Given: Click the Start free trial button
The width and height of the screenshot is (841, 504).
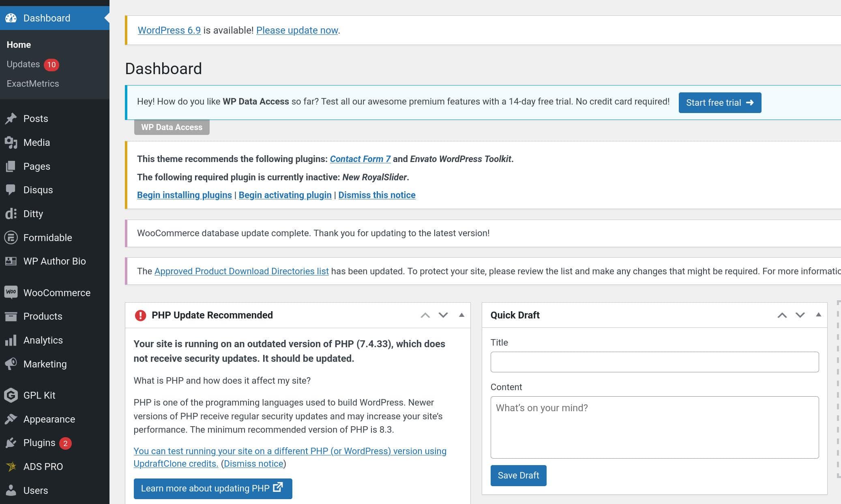Looking at the screenshot, I should tap(720, 103).
